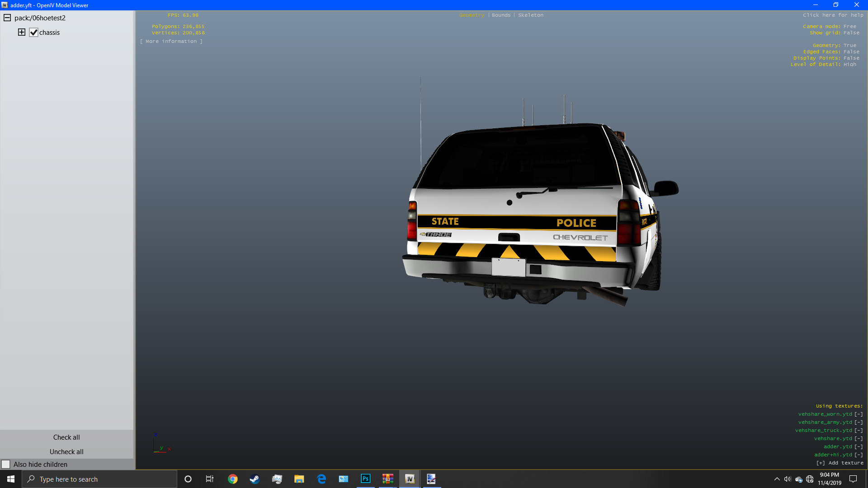Click the Check all button

[66, 437]
